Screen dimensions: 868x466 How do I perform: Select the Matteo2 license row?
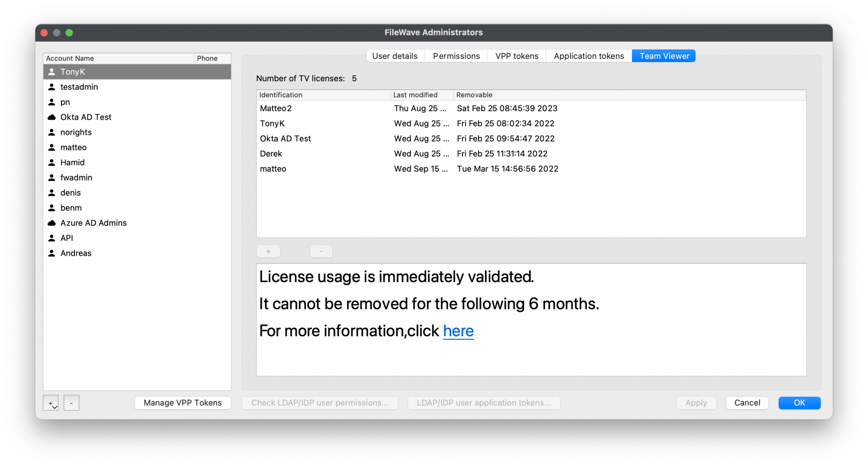tap(531, 108)
